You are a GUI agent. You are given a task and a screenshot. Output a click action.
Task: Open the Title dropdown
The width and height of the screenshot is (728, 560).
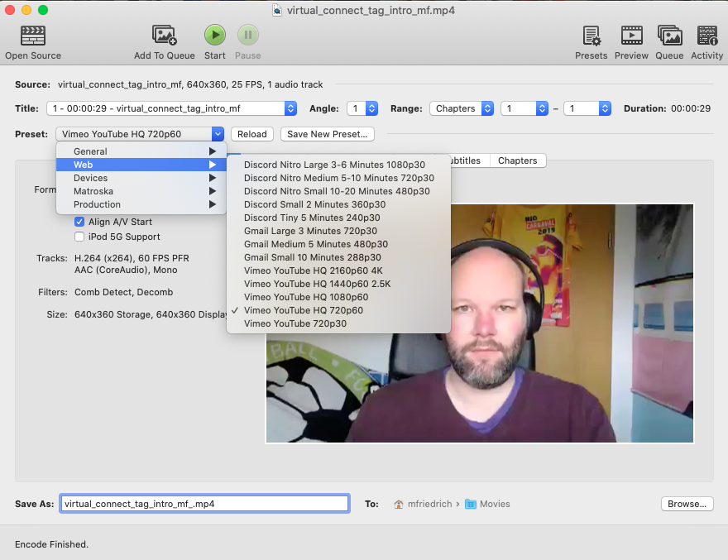pyautogui.click(x=173, y=108)
